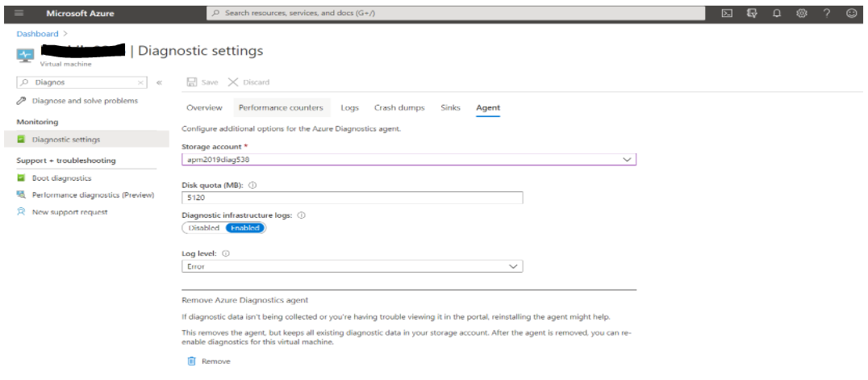
Task: Click the Boot diagnostics icon
Action: pos(21,178)
